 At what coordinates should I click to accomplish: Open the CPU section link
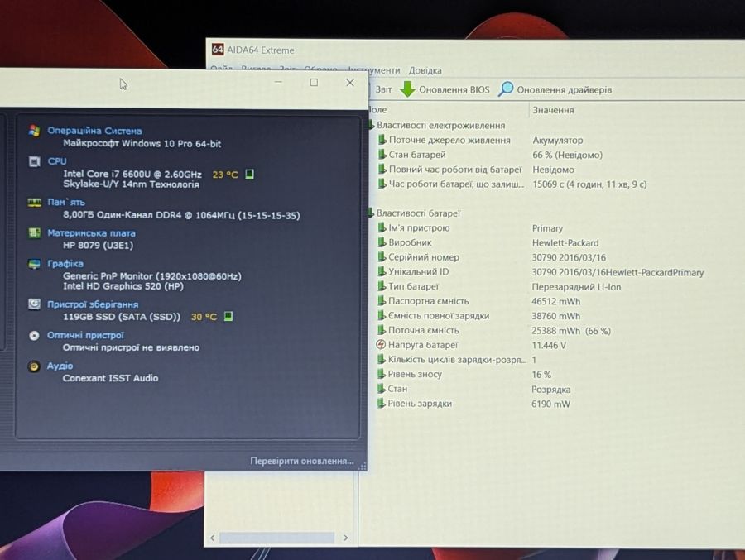[x=57, y=161]
